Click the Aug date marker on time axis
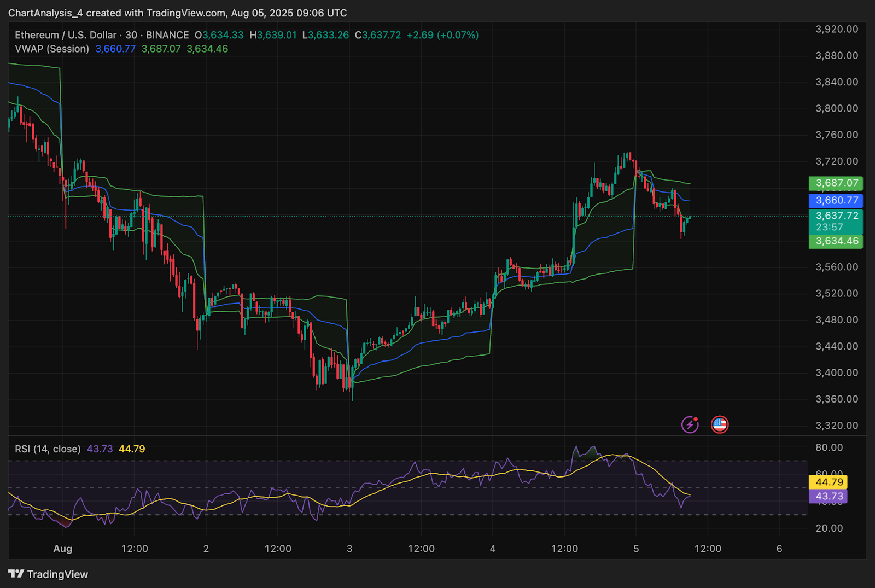The width and height of the screenshot is (875, 588). pos(63,549)
